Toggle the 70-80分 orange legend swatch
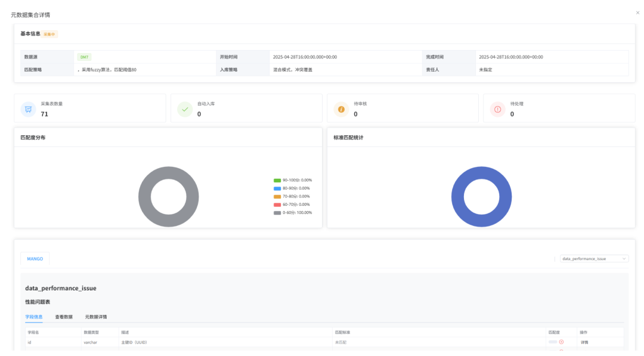This screenshot has height=356, width=644. 277,197
